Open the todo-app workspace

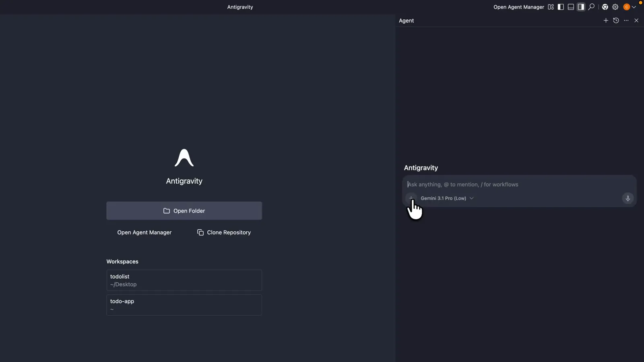coord(184,305)
